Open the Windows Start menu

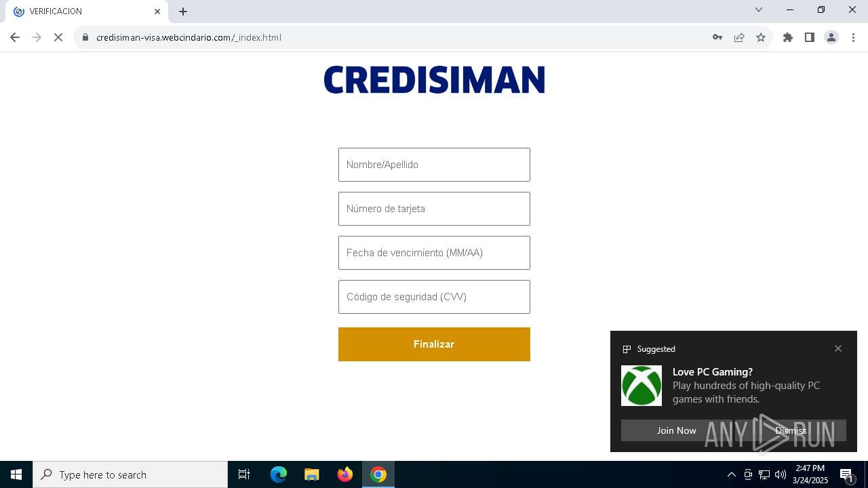[x=16, y=474]
